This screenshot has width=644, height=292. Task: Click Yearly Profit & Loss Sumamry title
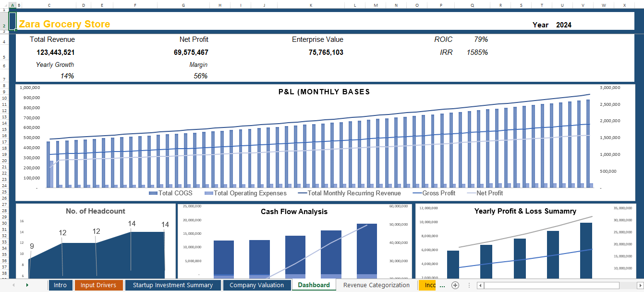click(x=525, y=211)
